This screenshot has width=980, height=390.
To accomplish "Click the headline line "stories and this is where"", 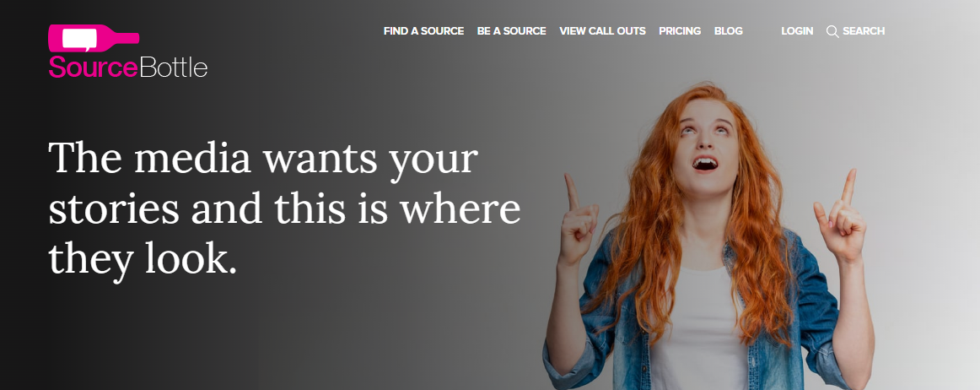I will (284, 209).
